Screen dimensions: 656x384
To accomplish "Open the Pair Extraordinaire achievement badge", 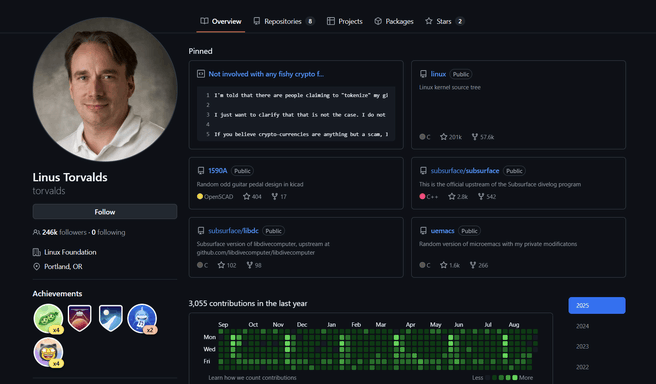I will (48, 318).
